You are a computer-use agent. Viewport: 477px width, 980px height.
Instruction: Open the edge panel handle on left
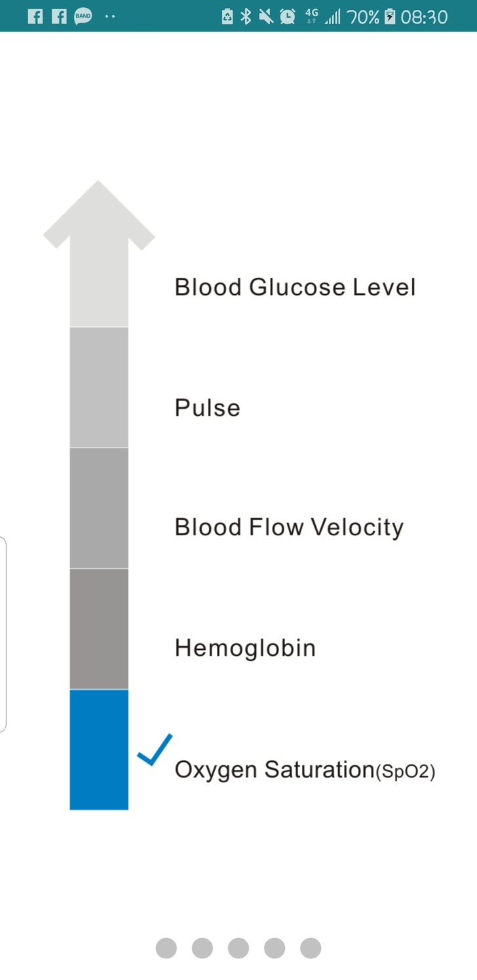3,634
